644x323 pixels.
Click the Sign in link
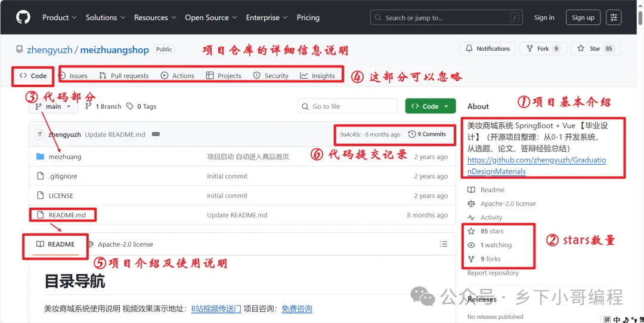544,17
